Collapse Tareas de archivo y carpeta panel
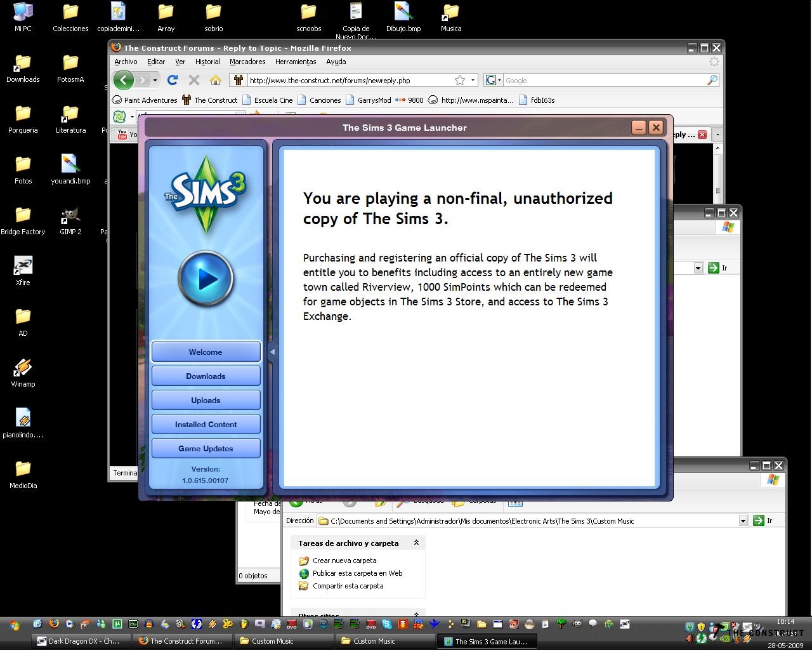The image size is (812, 650). [416, 543]
